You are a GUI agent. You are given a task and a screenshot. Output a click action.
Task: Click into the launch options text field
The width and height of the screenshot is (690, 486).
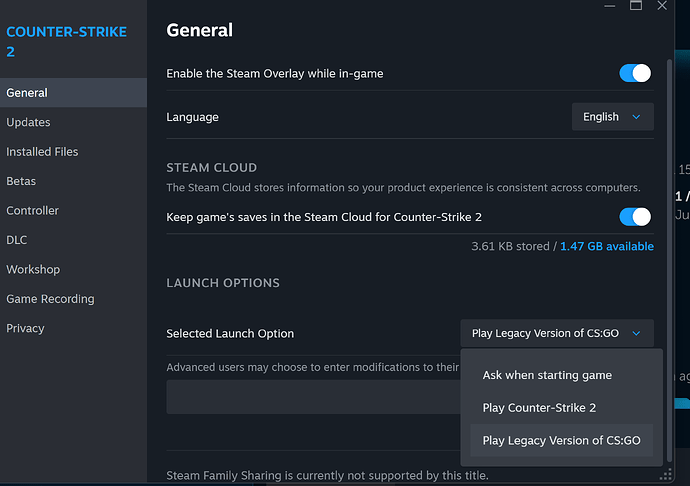pos(313,397)
